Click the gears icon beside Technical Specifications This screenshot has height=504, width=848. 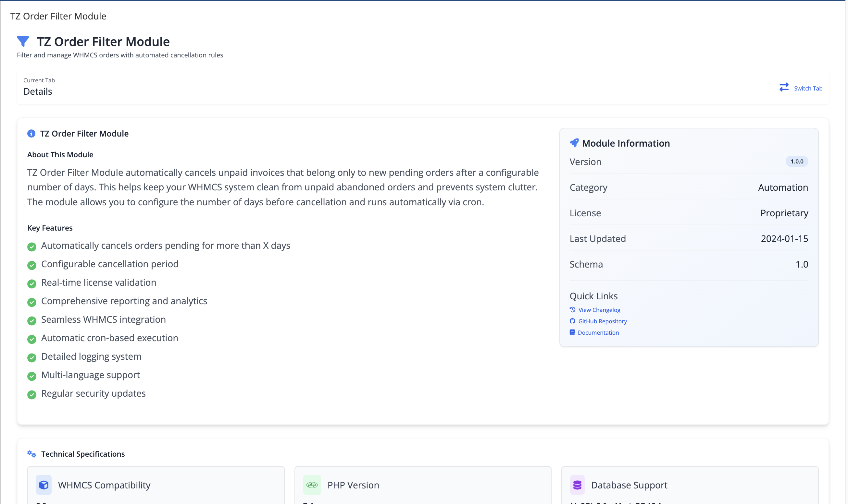tap(31, 454)
